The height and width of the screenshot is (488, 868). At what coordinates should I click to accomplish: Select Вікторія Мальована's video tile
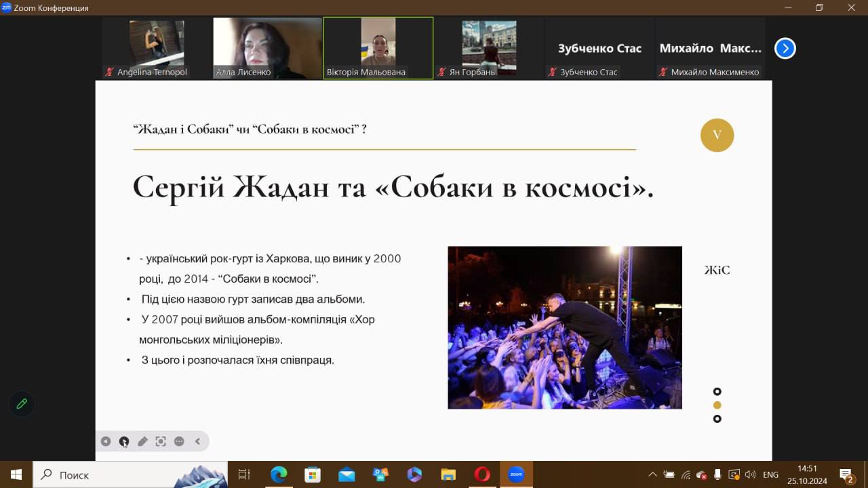[x=378, y=48]
